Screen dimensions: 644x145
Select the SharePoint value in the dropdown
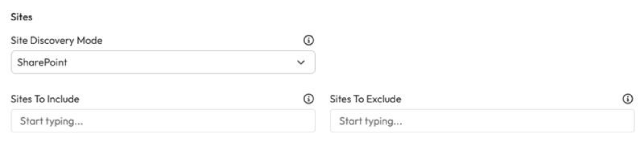pyautogui.click(x=42, y=62)
